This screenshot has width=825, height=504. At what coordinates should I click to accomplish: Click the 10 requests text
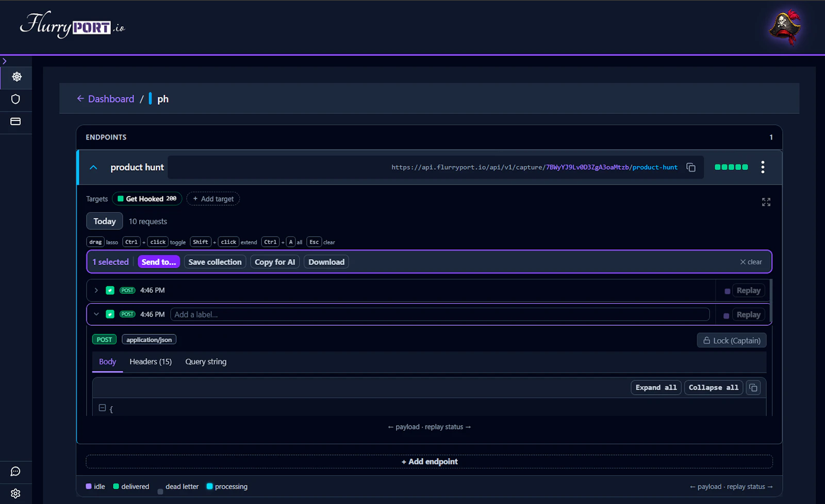point(148,221)
